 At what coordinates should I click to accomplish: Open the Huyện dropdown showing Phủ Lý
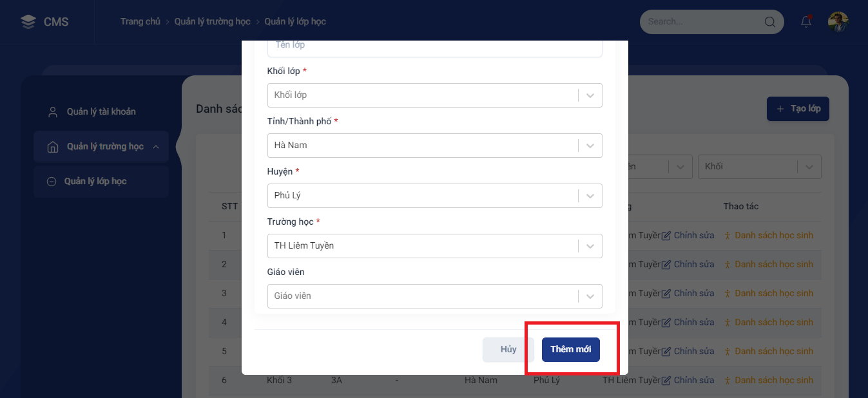[x=434, y=196]
